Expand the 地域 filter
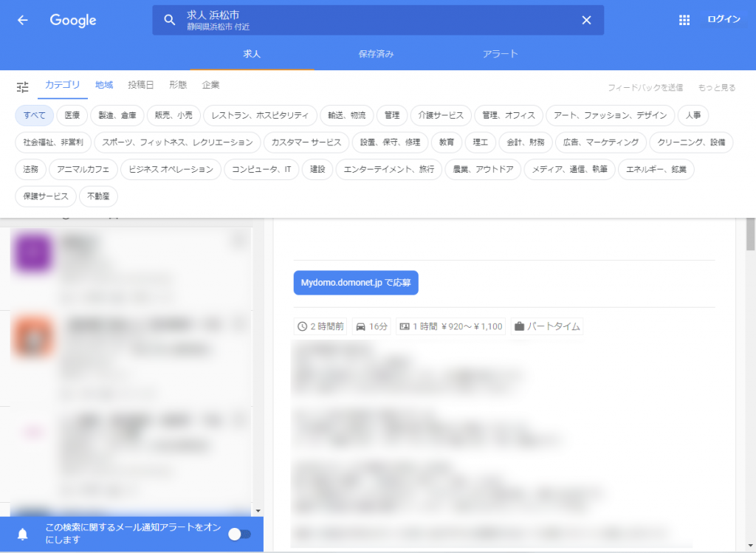This screenshot has width=756, height=553. click(104, 86)
